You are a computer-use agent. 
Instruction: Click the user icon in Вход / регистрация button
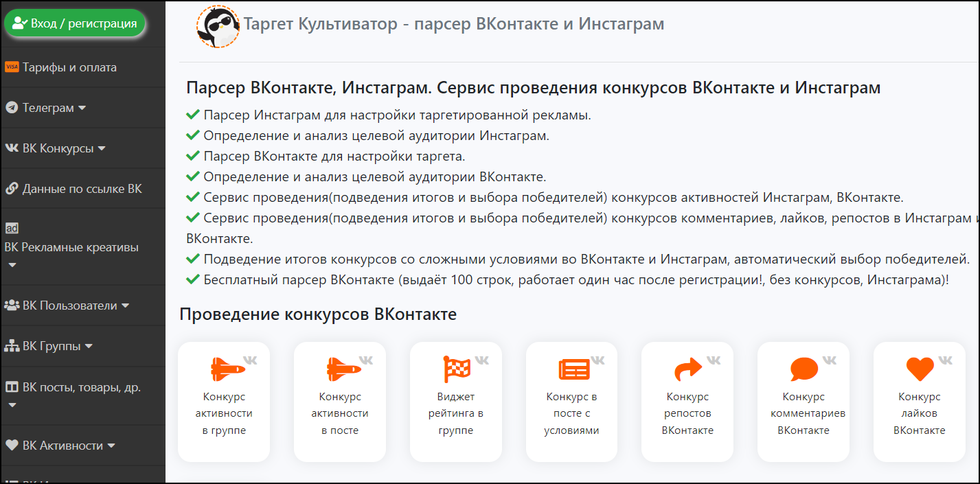click(19, 23)
